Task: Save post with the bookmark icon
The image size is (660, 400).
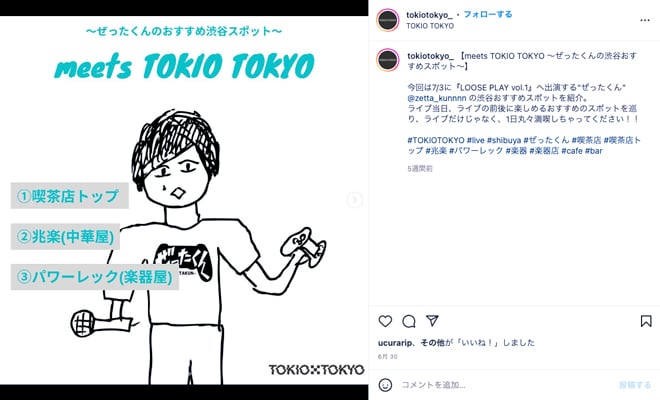Action: tap(646, 321)
